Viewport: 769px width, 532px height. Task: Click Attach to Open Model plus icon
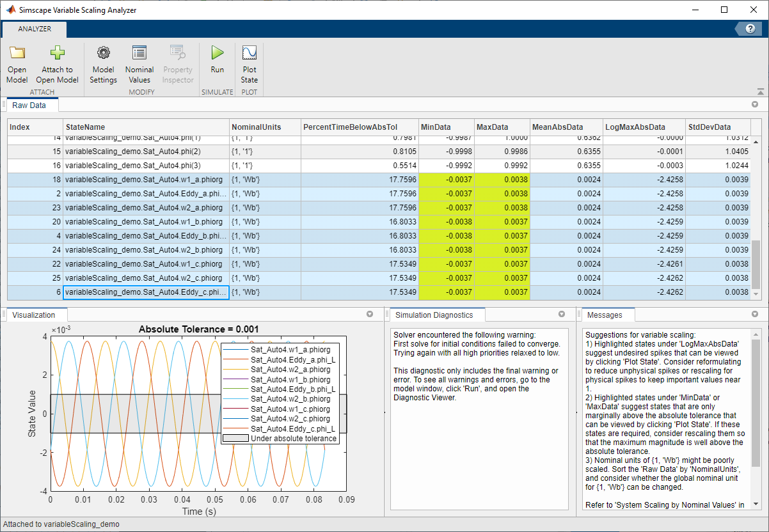[57, 54]
